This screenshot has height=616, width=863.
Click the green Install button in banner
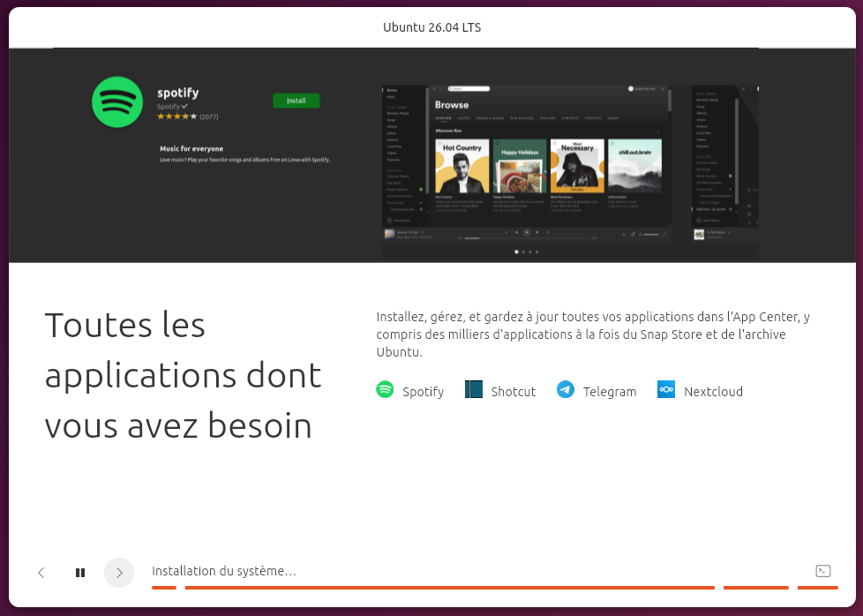296,101
